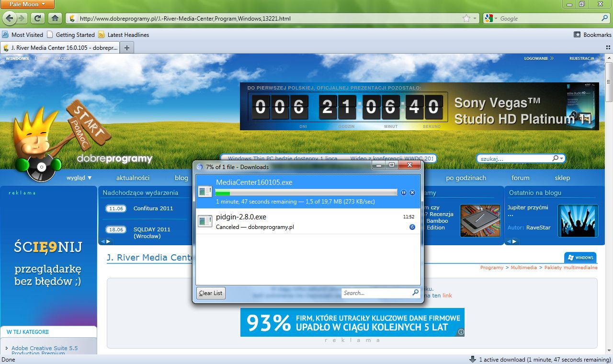613x364 pixels.
Task: Cancel the MediaCenter160105.exe download
Action: pyautogui.click(x=412, y=193)
